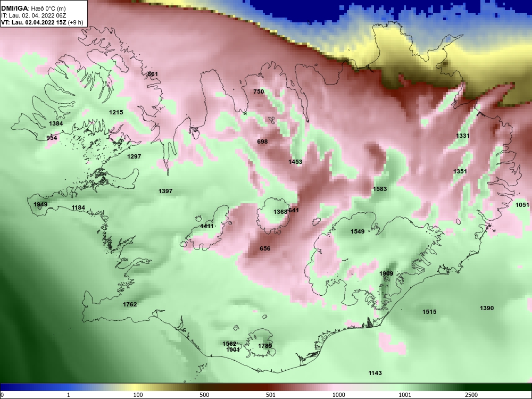This screenshot has height=399, width=532.
Task: Click the 641 value beside 1368
Action: click(x=294, y=210)
